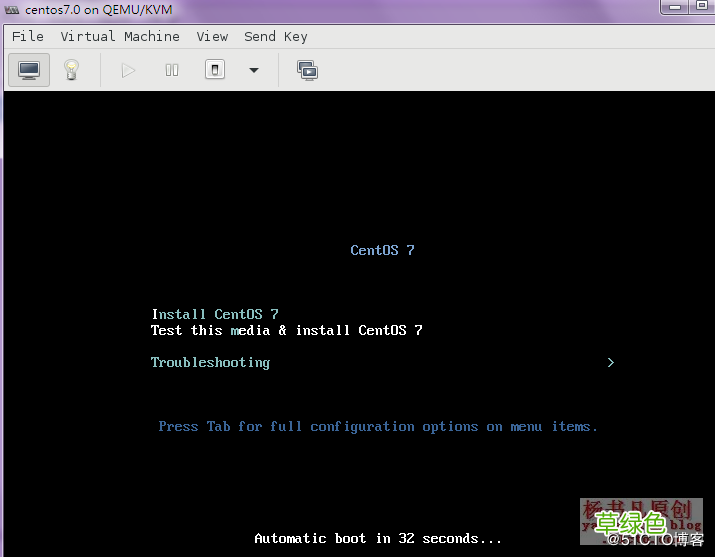Expand the shutdown options dropdown arrow
The height and width of the screenshot is (557, 715).
click(x=254, y=70)
